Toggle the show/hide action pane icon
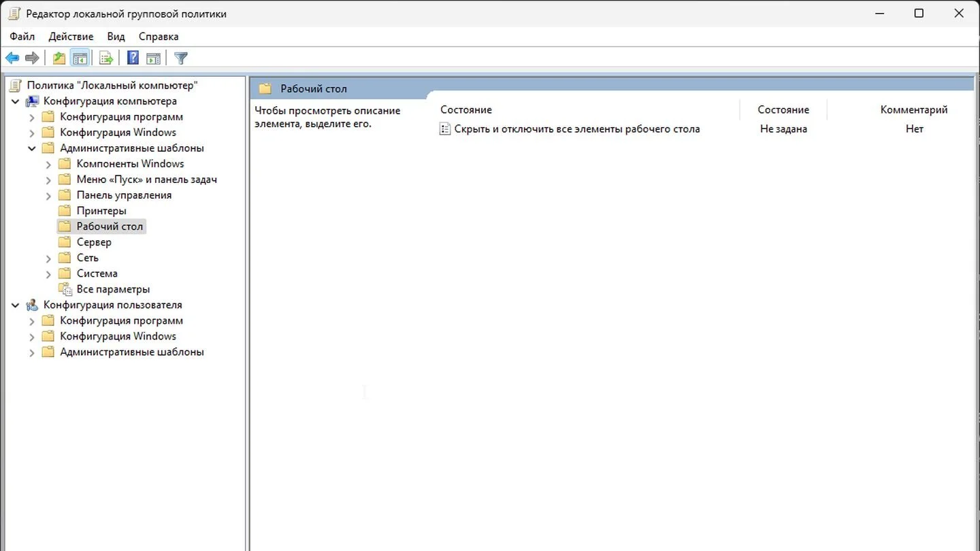Viewport: 980px width, 551px height. click(x=153, y=59)
